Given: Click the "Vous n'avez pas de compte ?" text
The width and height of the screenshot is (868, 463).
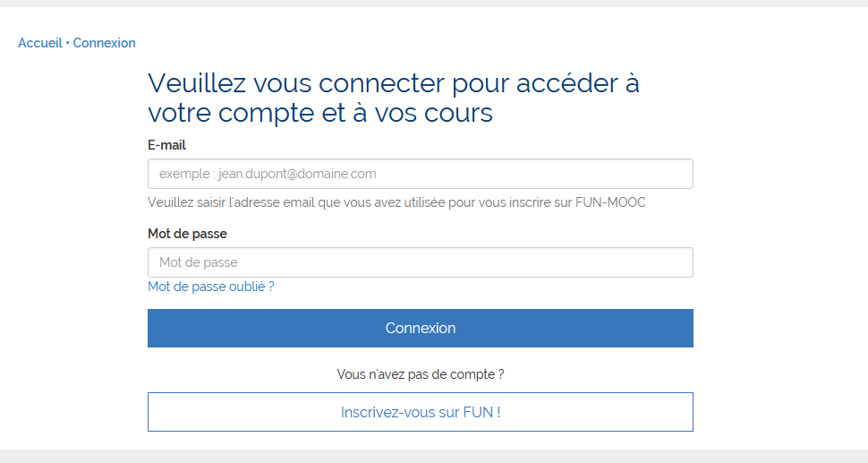Looking at the screenshot, I should pos(420,374).
